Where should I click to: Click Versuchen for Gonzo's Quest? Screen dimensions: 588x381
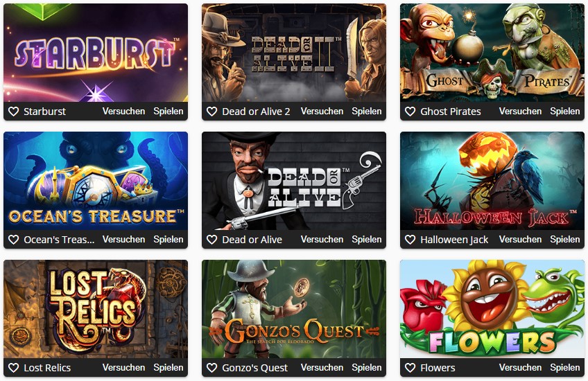tap(322, 368)
